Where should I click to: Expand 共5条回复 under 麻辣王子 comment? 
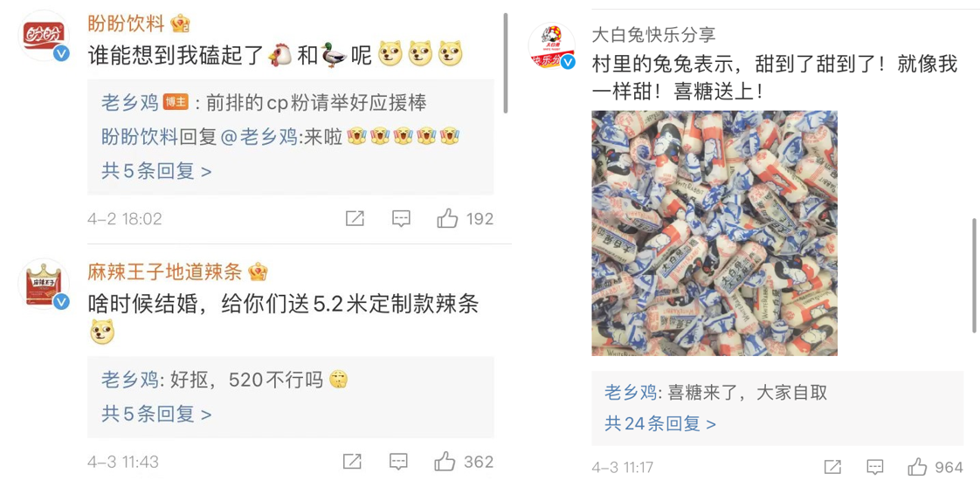[156, 413]
